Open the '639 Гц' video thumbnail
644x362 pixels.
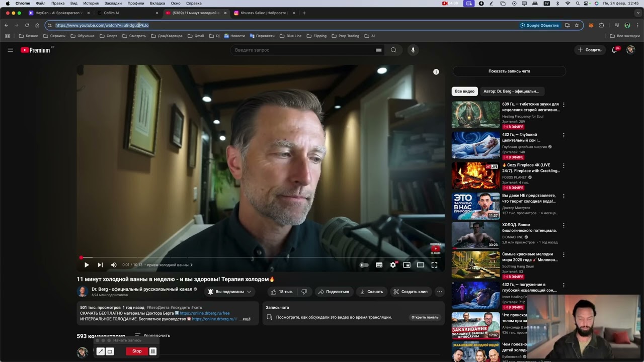(x=475, y=115)
